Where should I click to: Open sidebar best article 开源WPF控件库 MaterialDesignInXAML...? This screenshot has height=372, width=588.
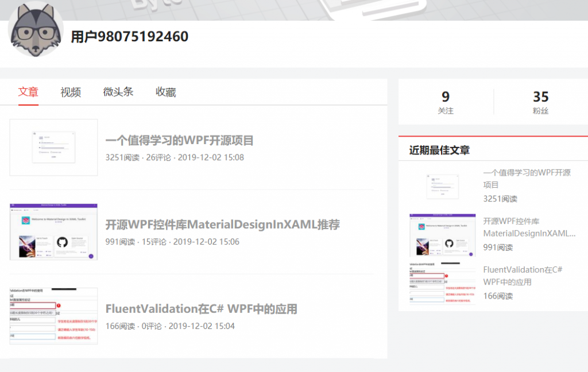(529, 227)
